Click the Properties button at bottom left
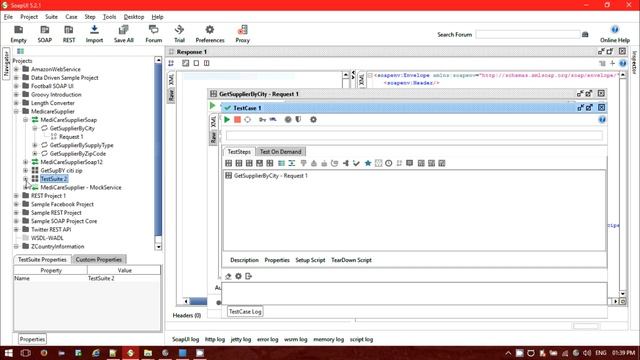Screen dimensions: 640x360 32,339
